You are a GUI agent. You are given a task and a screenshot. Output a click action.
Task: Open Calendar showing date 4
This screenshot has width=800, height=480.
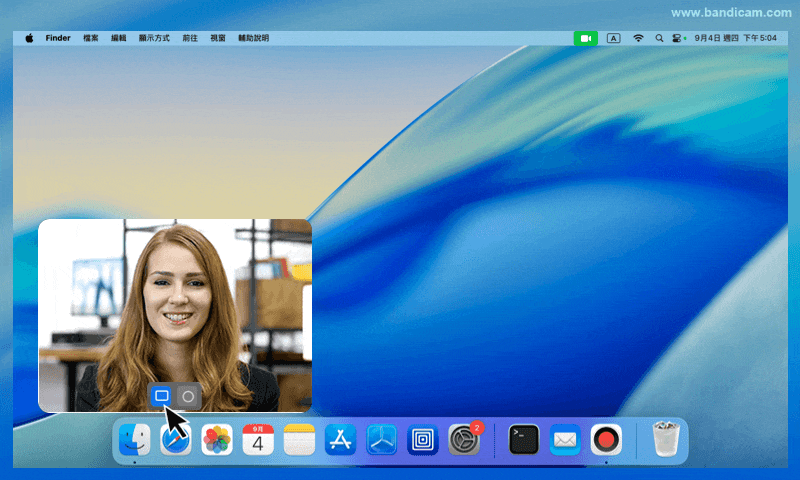(258, 439)
